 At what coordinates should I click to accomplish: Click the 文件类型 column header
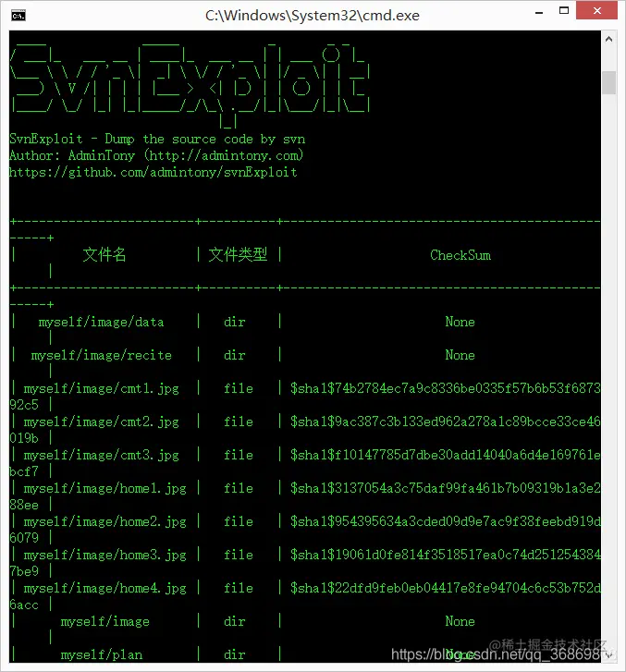[x=238, y=254]
